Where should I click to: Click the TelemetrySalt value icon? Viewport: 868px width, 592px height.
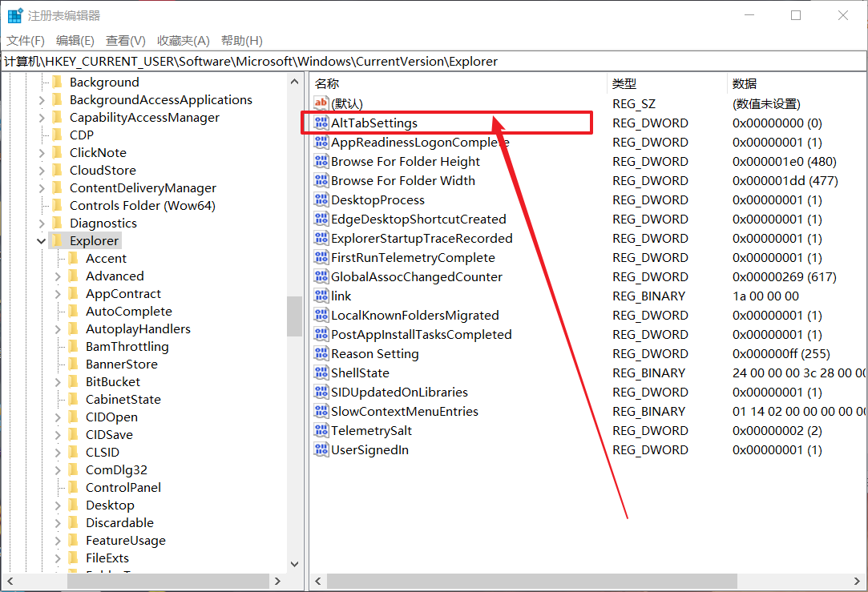pyautogui.click(x=321, y=431)
